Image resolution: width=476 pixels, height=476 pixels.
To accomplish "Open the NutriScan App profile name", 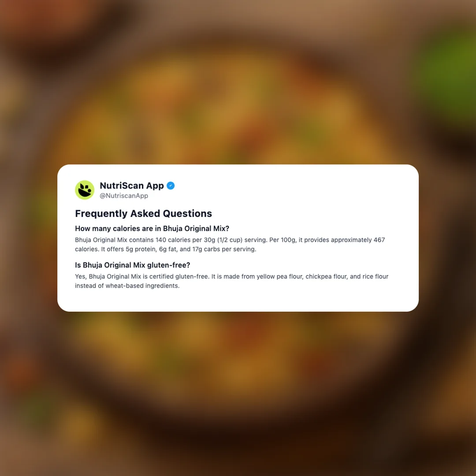I will point(132,186).
